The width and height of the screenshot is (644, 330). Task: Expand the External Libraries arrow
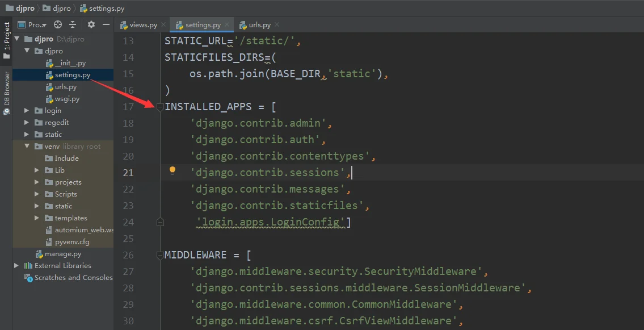pyautogui.click(x=16, y=265)
